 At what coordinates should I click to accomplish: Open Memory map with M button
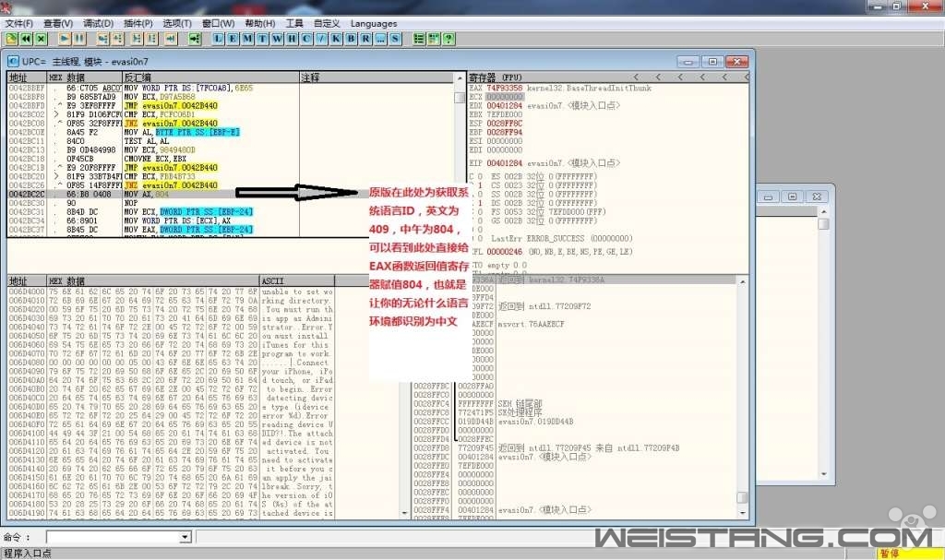click(248, 39)
